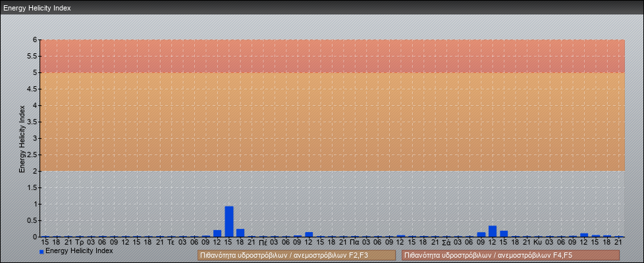This screenshot has height=263, width=644.
Task: Click the y-axis value 3
Action: click(36, 138)
